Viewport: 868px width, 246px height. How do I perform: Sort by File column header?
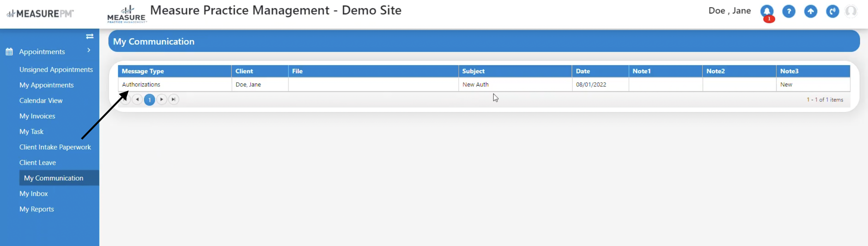tap(373, 71)
